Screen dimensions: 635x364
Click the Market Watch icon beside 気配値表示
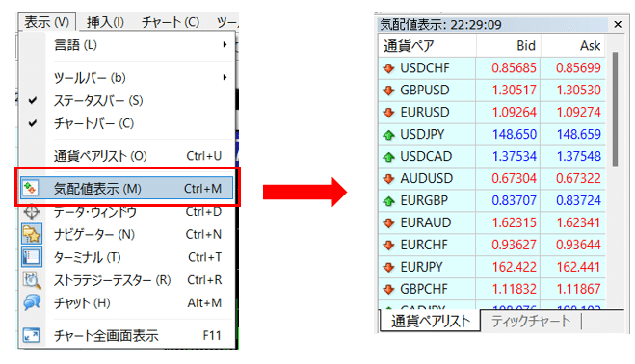(x=30, y=188)
